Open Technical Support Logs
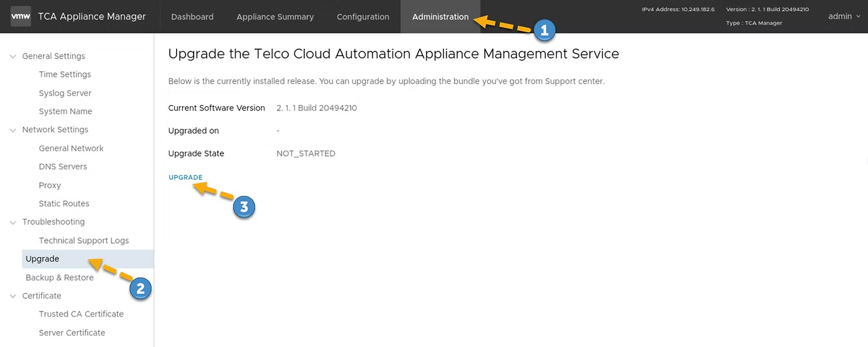Image resolution: width=868 pixels, height=347 pixels. click(84, 240)
